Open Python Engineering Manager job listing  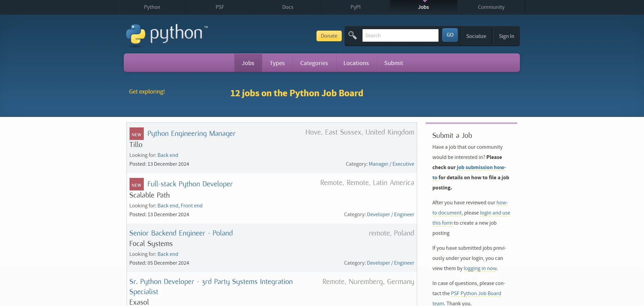click(191, 134)
